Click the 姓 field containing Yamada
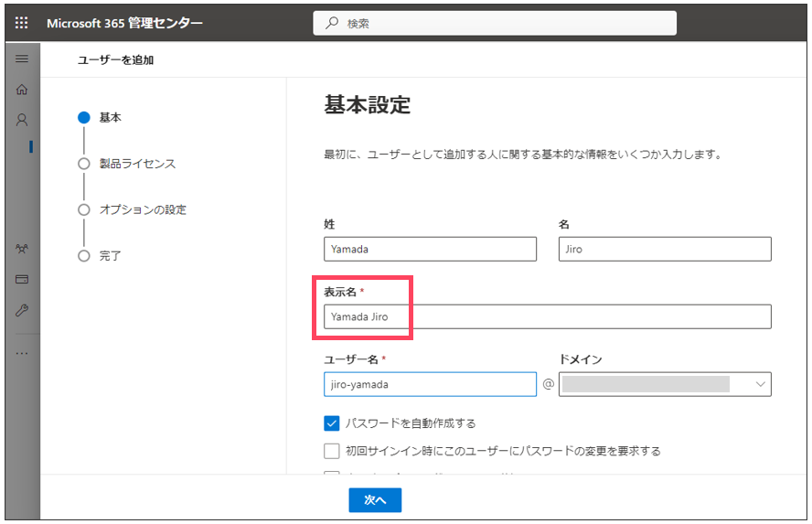This screenshot has width=812, height=524. [431, 249]
